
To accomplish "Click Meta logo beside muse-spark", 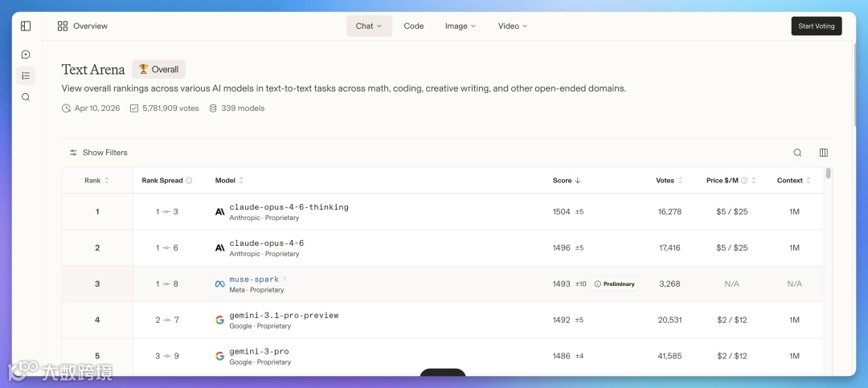I will 219,284.
